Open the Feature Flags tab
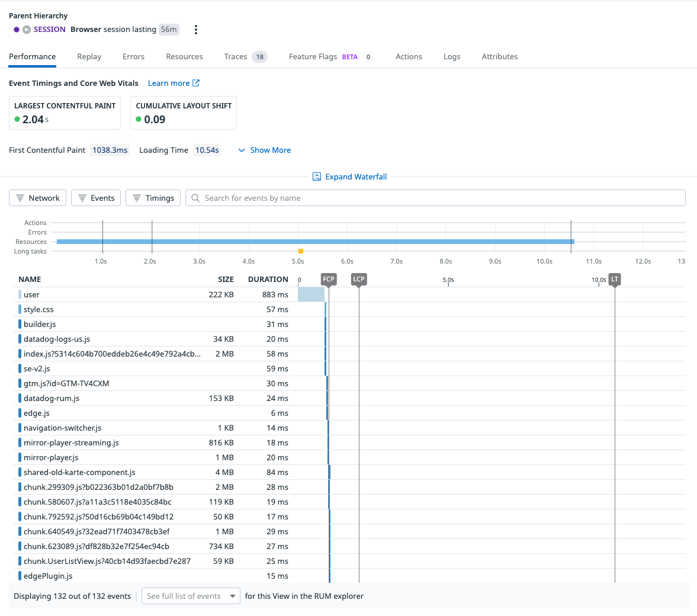The image size is (697, 616). point(313,57)
